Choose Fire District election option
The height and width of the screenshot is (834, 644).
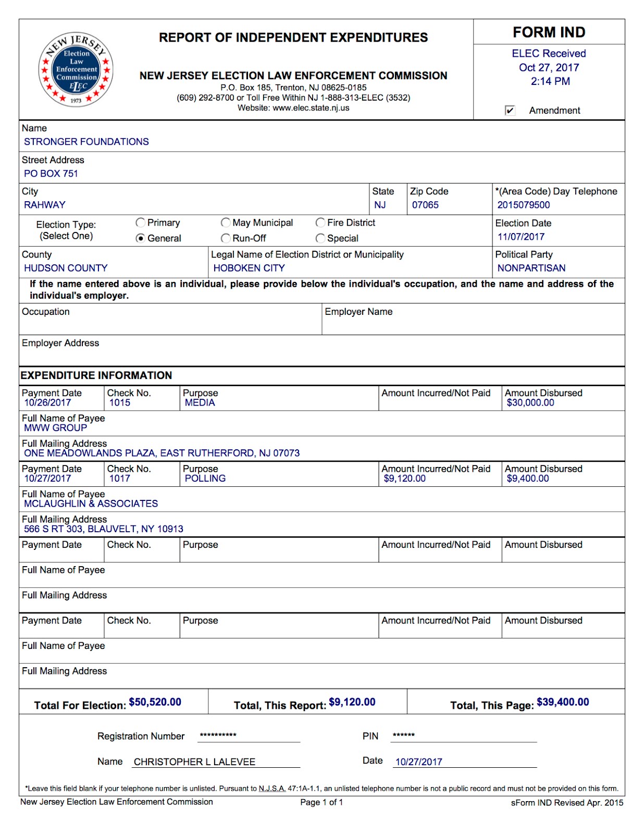320,223
